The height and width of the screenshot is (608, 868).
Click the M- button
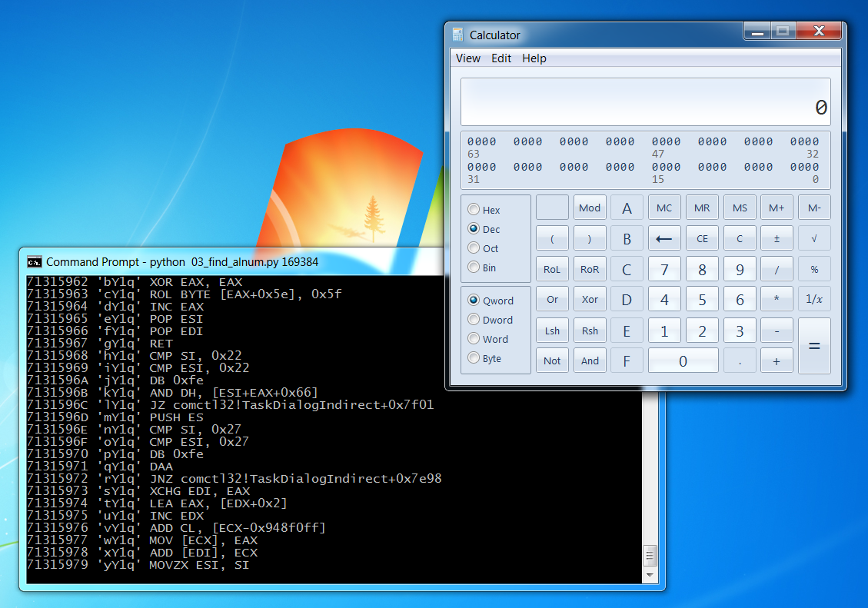tap(813, 208)
